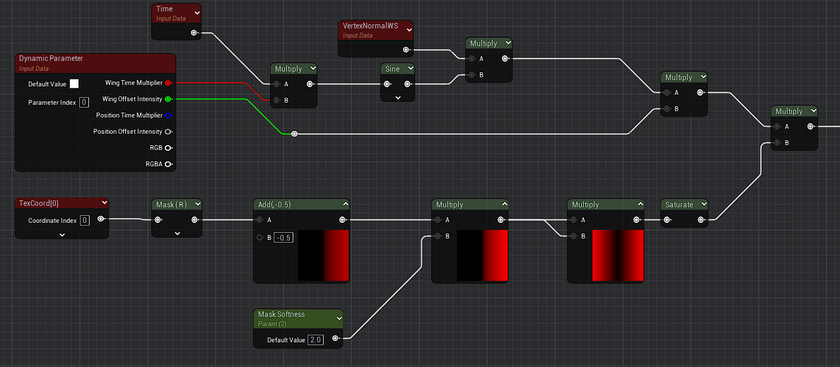This screenshot has height=367, width=840.
Task: Click input pin A of Multiply fed by Time
Action: 276,84
